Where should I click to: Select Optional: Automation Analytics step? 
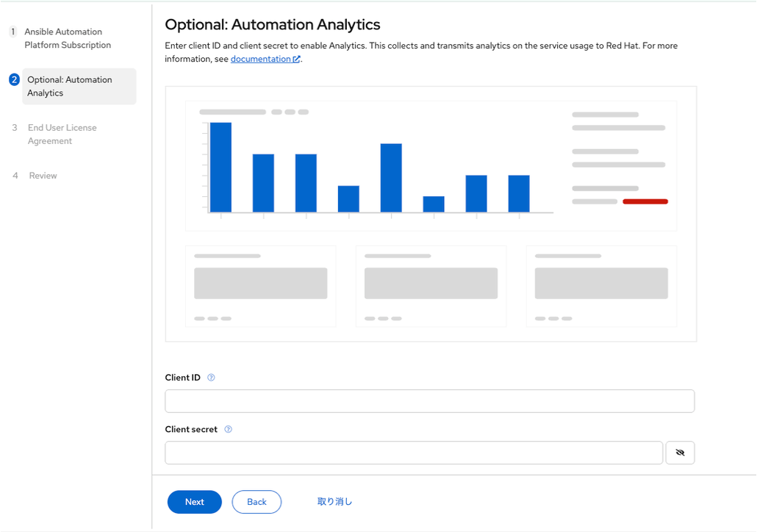coord(79,87)
